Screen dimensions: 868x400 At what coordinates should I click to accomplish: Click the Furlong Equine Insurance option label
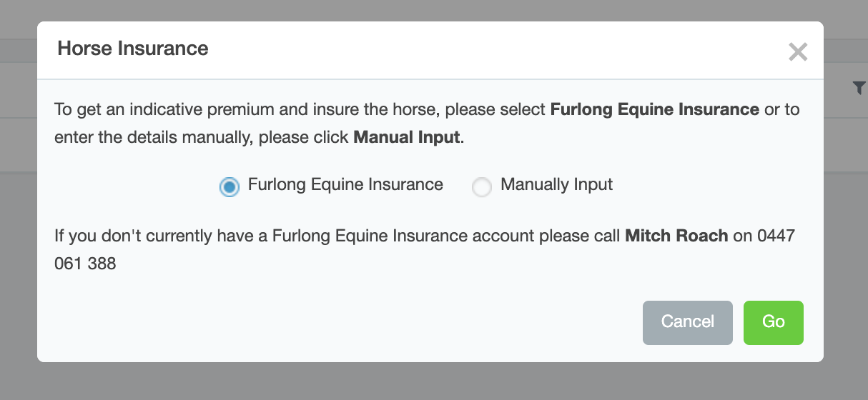[x=345, y=184]
